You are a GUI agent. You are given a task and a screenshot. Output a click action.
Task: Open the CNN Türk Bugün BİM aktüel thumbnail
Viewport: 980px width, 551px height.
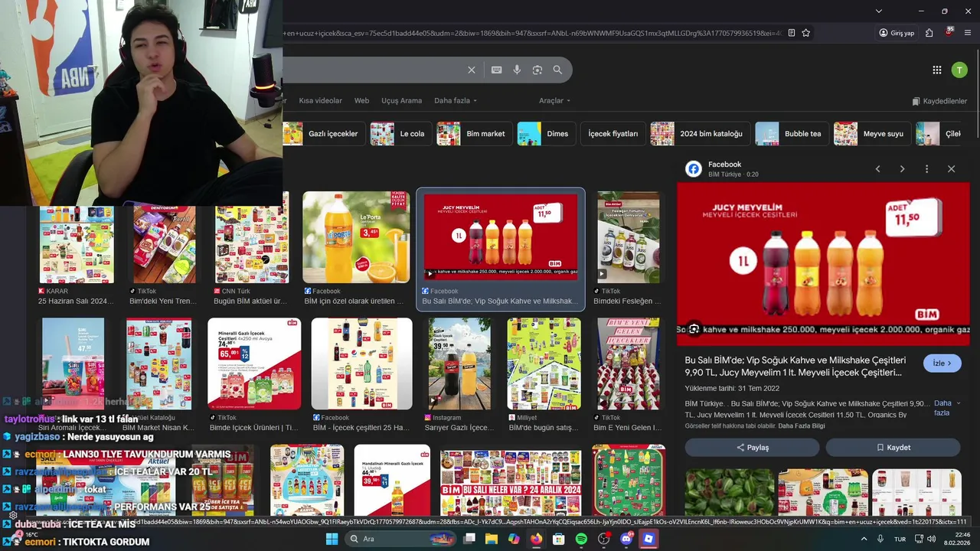point(252,237)
